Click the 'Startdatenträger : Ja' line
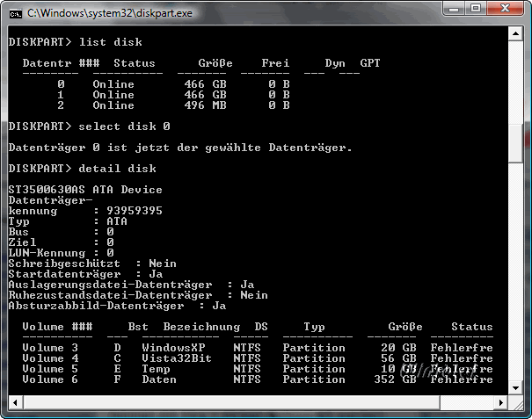532x419 pixels. (85, 274)
